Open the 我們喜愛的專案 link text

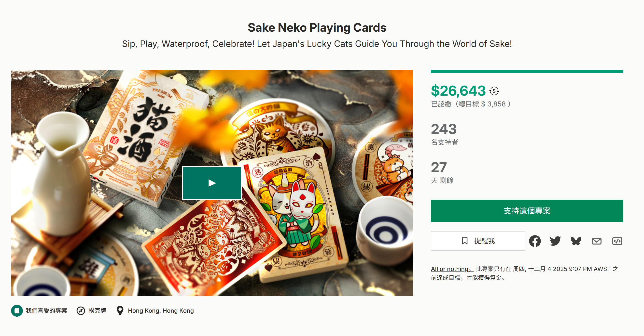pyautogui.click(x=46, y=310)
